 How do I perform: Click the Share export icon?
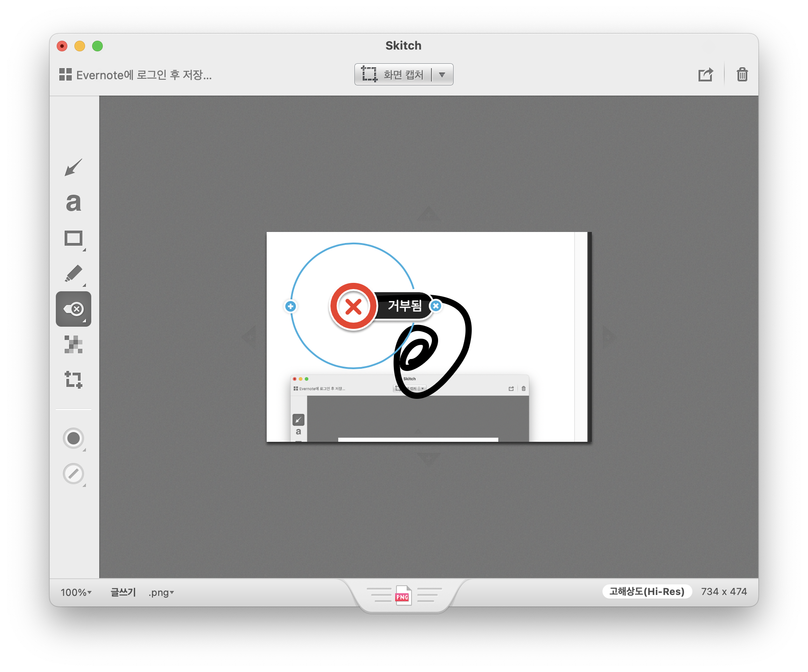pyautogui.click(x=706, y=74)
